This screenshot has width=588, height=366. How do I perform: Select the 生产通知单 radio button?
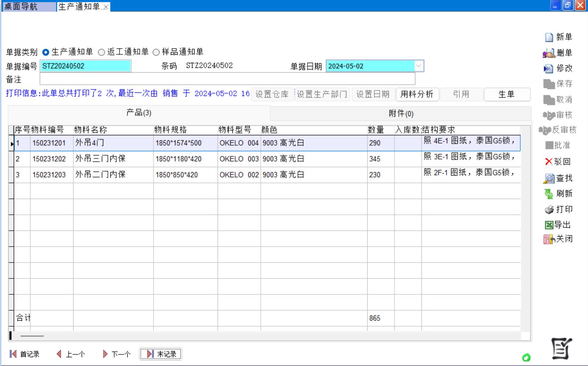click(46, 52)
